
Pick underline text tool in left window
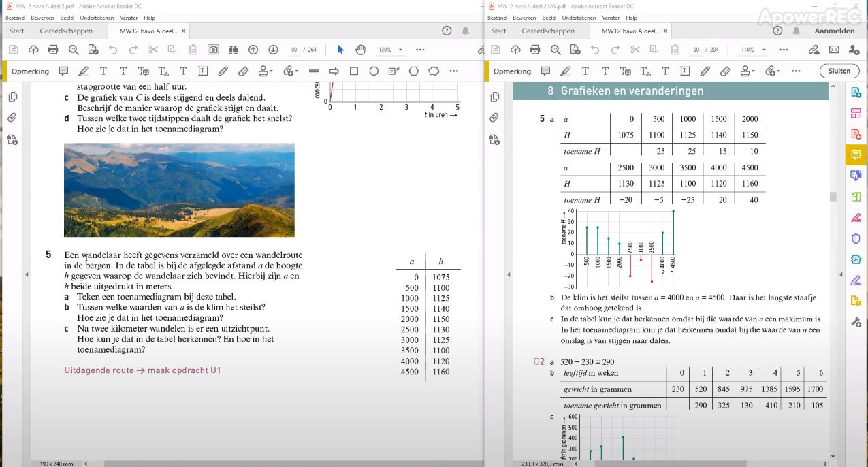pos(103,71)
